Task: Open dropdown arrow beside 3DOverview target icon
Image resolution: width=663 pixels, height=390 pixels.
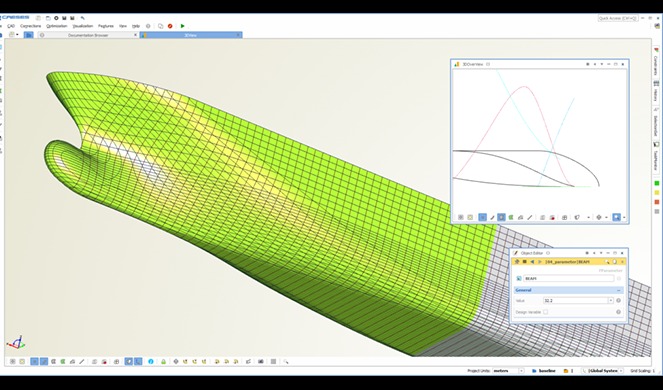Action: pos(606,217)
